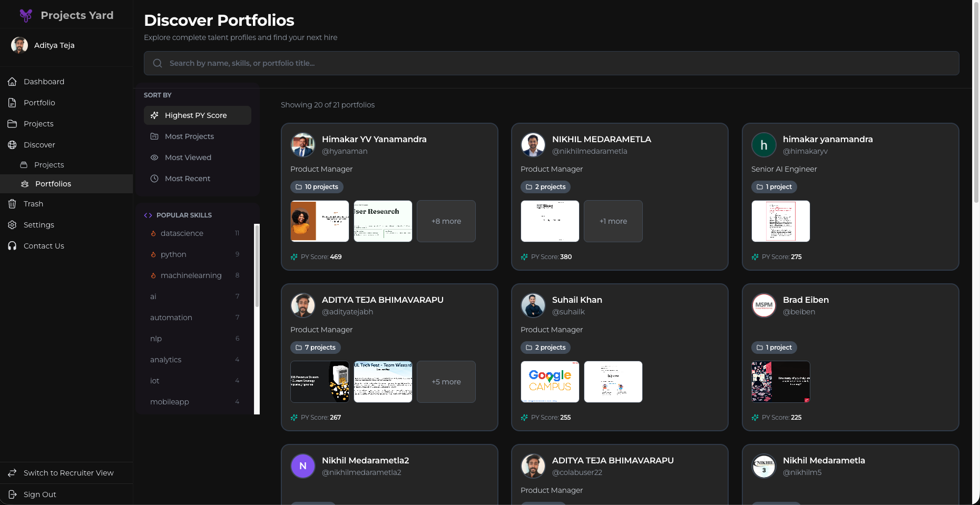Click the Dashboard home icon
Viewport: 980px width, 505px height.
tap(12, 82)
